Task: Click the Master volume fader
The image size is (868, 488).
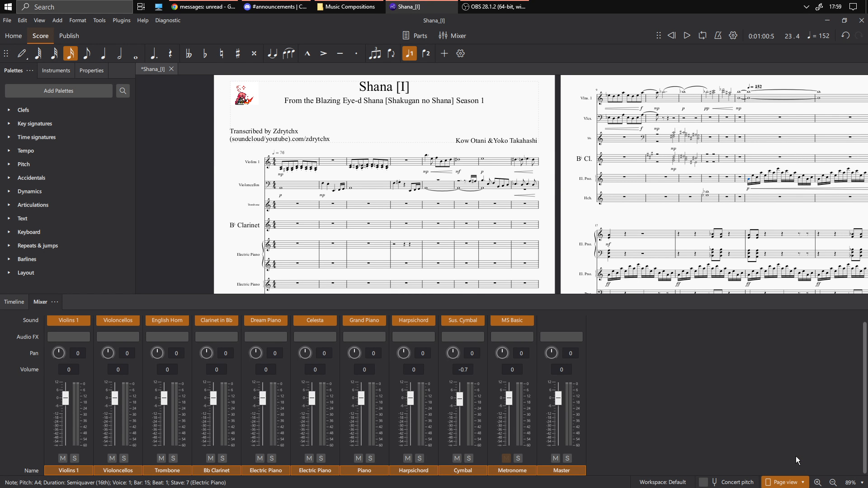Action: click(x=558, y=398)
